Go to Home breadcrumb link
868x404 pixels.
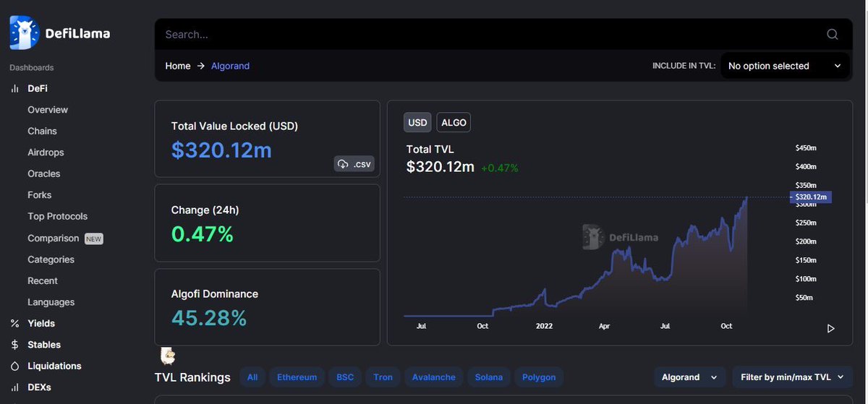[178, 66]
